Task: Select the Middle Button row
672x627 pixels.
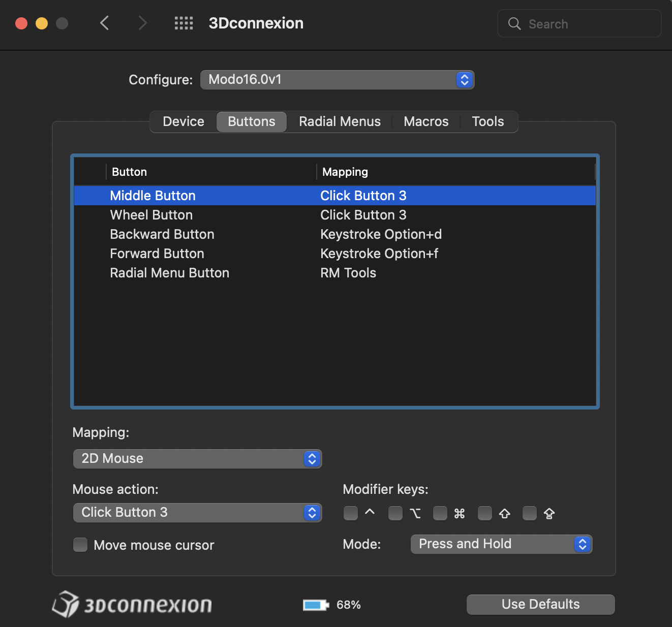Action: click(335, 196)
